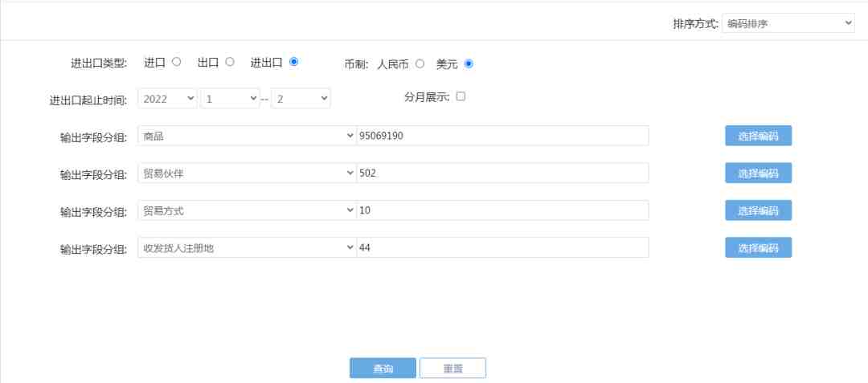The image size is (868, 383).
Task: Click the 查询 button
Action: 383,368
